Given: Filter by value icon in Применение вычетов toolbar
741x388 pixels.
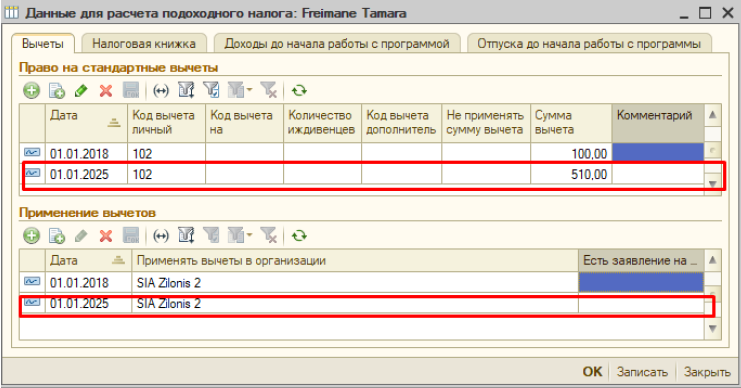Looking at the screenshot, I should 211,235.
